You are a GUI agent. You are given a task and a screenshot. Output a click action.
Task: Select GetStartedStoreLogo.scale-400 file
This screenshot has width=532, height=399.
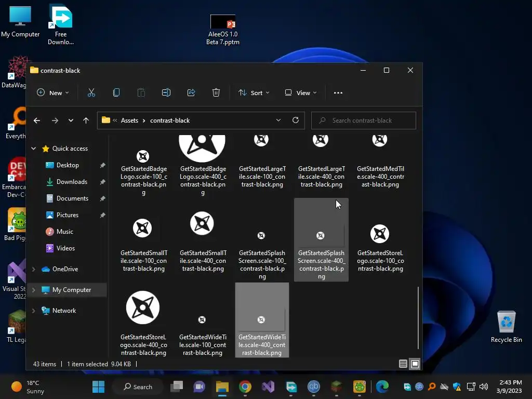pos(143,320)
